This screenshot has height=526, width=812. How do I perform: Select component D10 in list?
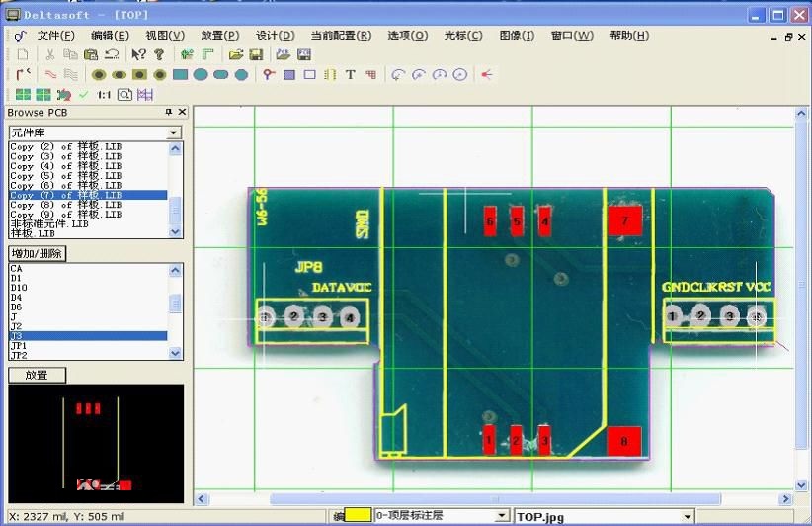point(88,288)
